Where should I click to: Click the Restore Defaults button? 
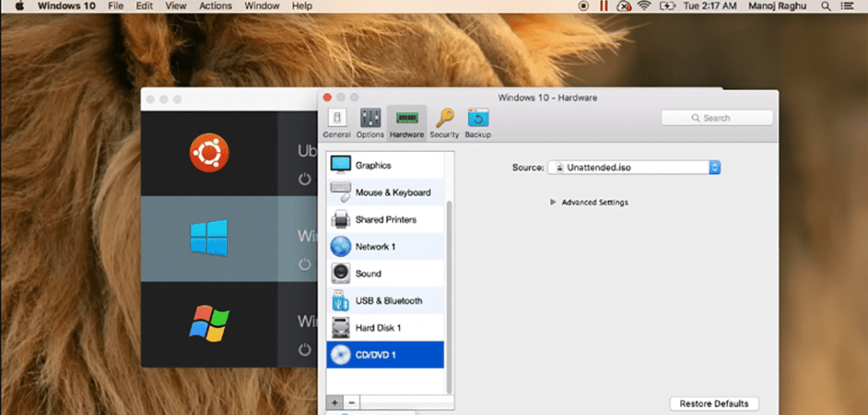coord(713,404)
